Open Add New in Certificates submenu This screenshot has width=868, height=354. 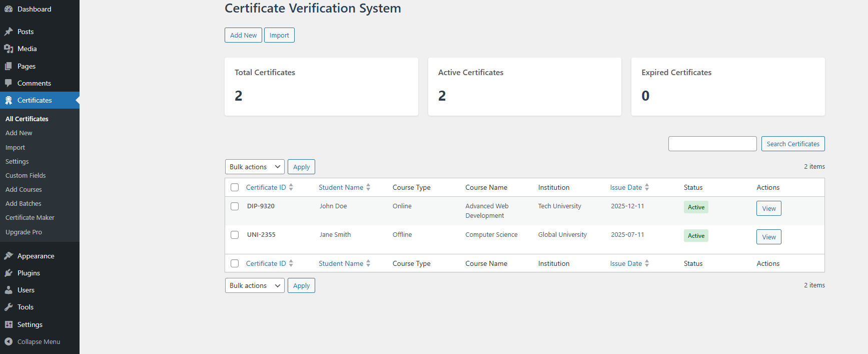[19, 133]
